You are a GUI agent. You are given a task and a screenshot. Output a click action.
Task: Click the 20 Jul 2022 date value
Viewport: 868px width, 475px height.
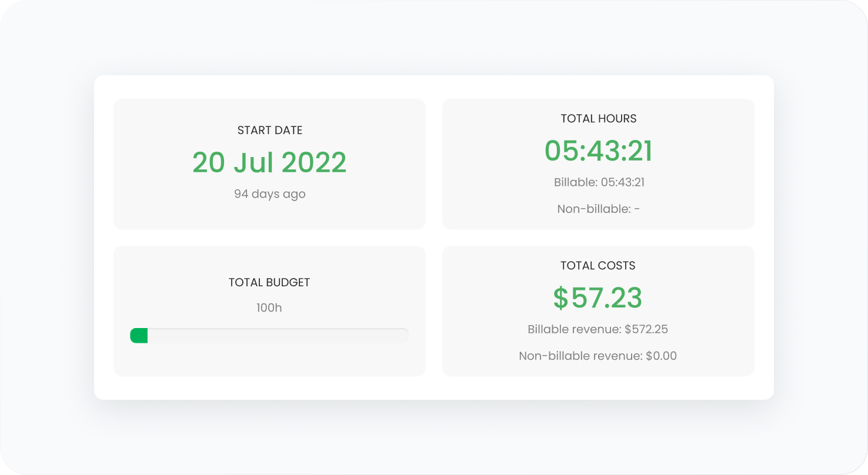coord(269,163)
